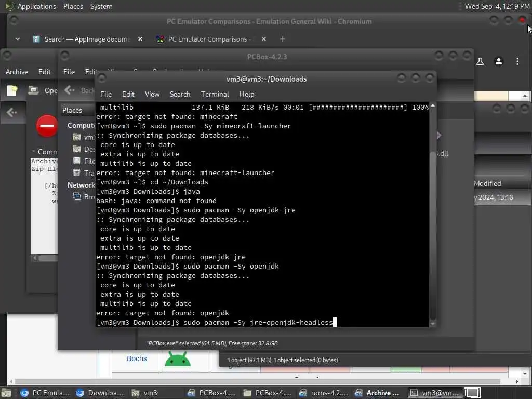Viewport: 532px width, 399px height.
Task: Click the Android icon on the wiki page
Action: click(178, 360)
